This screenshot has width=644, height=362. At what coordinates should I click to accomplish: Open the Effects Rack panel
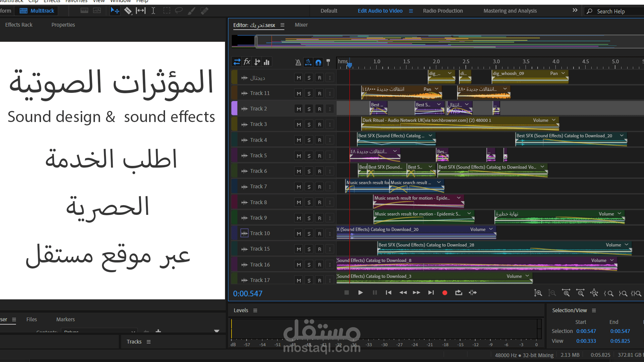pos(19,24)
